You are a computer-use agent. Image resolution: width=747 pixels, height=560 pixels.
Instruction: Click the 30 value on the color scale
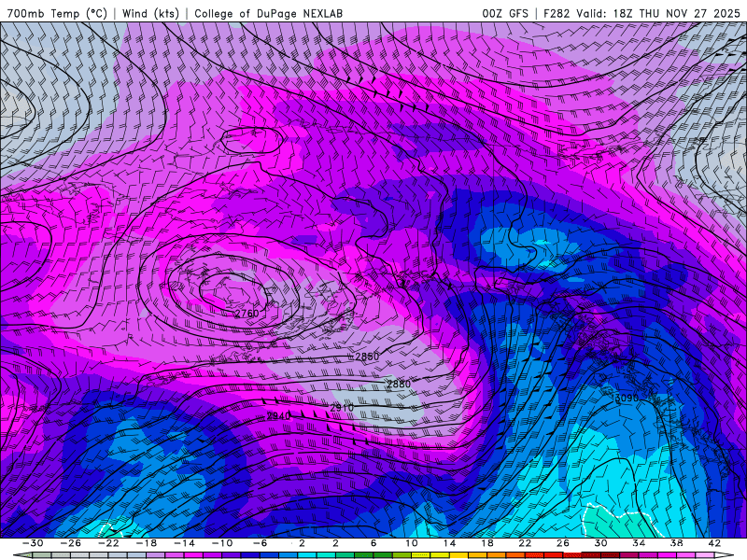[600, 543]
